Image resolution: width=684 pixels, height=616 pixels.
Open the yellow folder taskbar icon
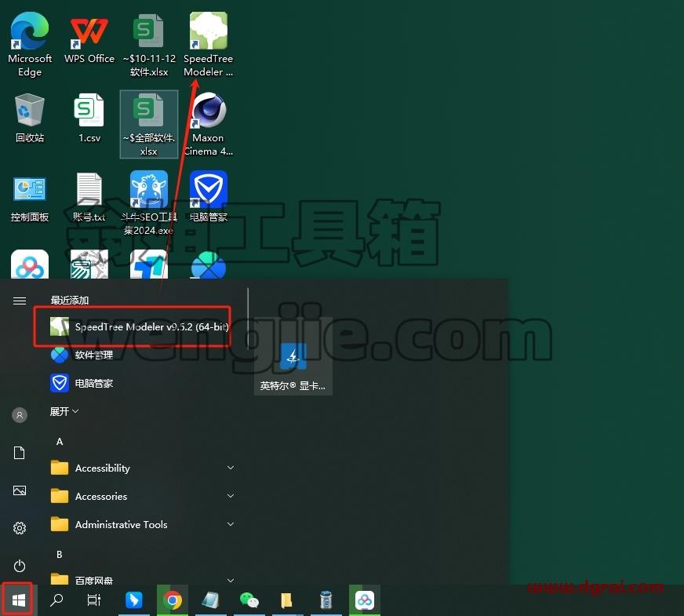pos(286,600)
